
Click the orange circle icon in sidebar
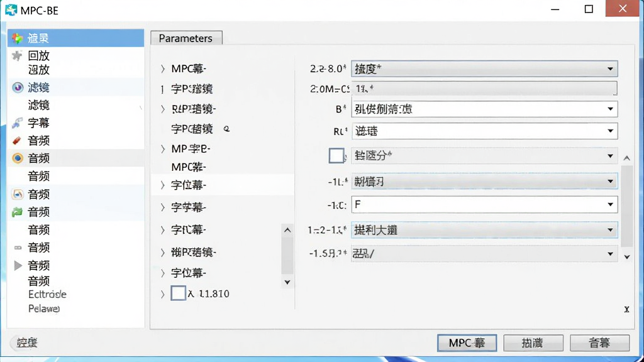click(x=17, y=158)
